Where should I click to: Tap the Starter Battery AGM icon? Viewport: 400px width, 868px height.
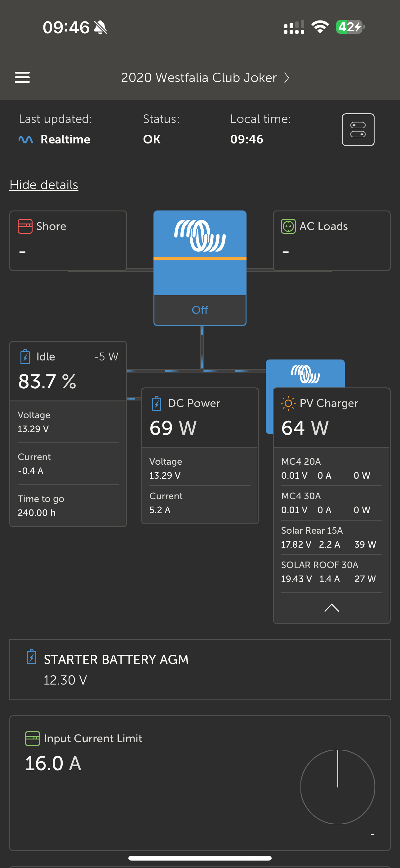click(32, 657)
